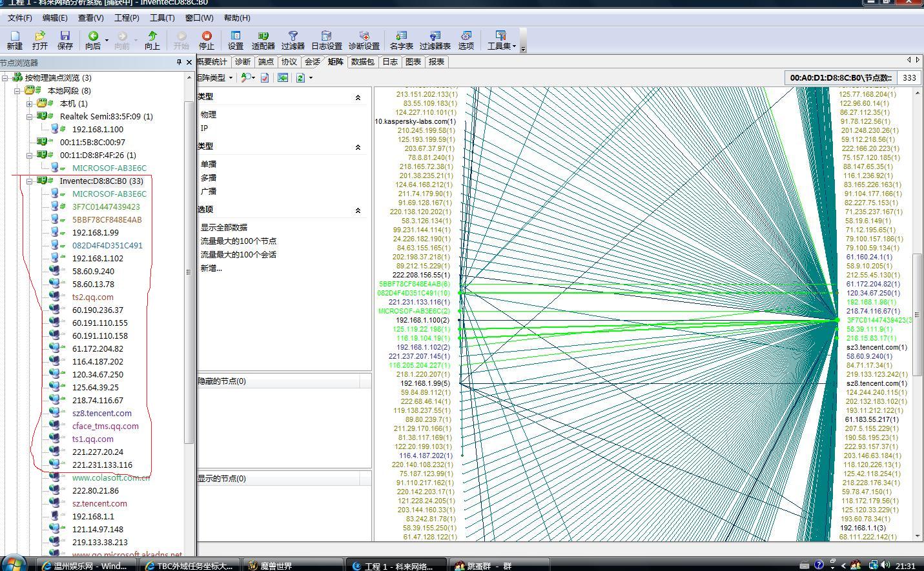Switch to the 数据包 tab
The height and width of the screenshot is (571, 924).
(362, 62)
